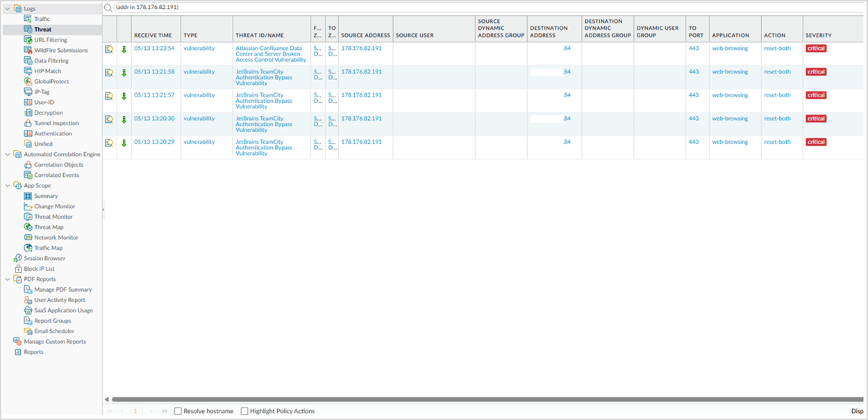Collapse the PDF Reports tree node
Image resolution: width=868 pixels, height=420 pixels.
pyautogui.click(x=8, y=279)
